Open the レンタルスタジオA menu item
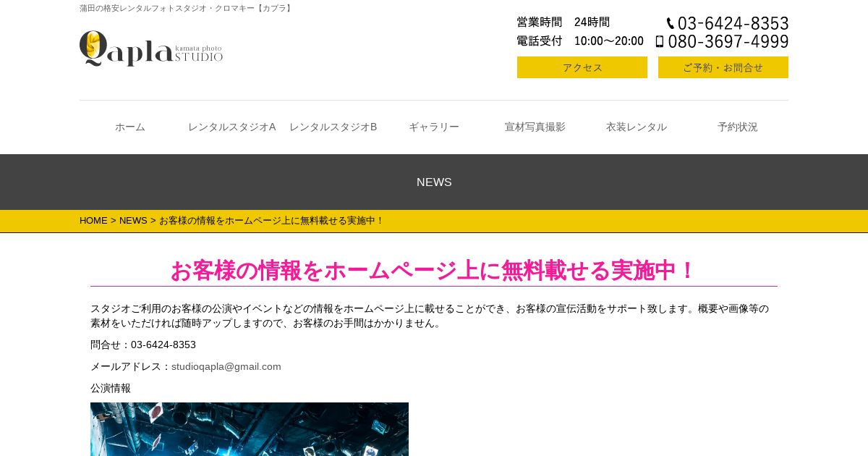The width and height of the screenshot is (868, 456). point(231,127)
